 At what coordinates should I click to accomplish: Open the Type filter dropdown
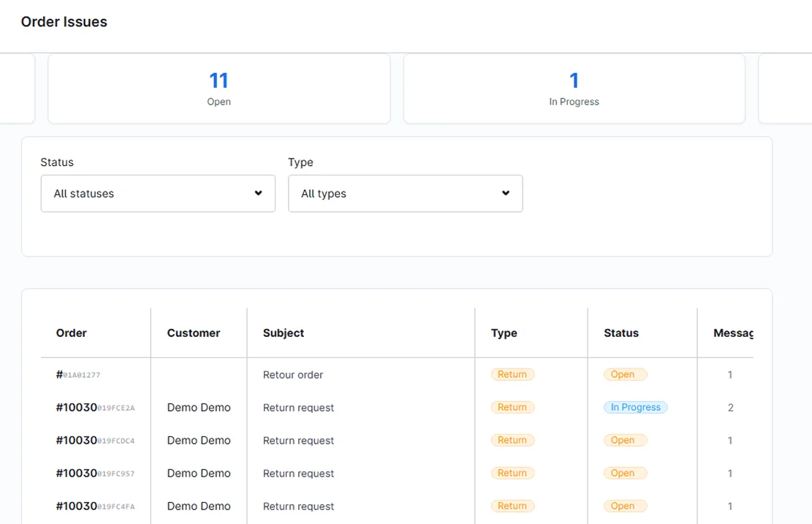[406, 193]
